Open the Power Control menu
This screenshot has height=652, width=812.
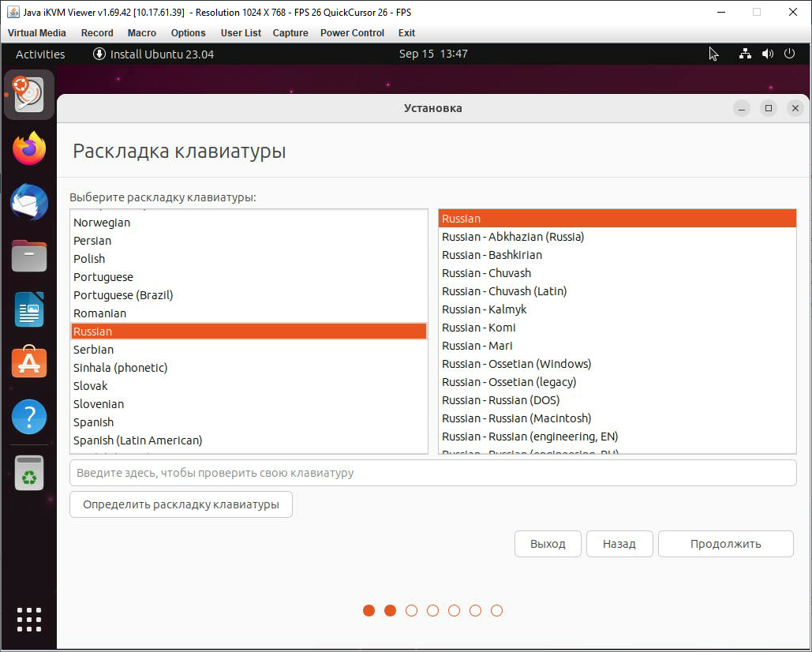[x=352, y=32]
